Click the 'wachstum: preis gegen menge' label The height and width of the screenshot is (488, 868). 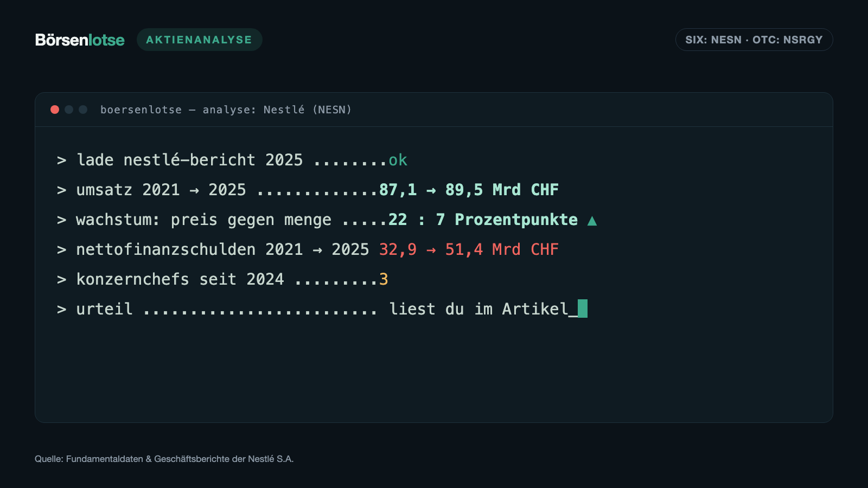(203, 220)
